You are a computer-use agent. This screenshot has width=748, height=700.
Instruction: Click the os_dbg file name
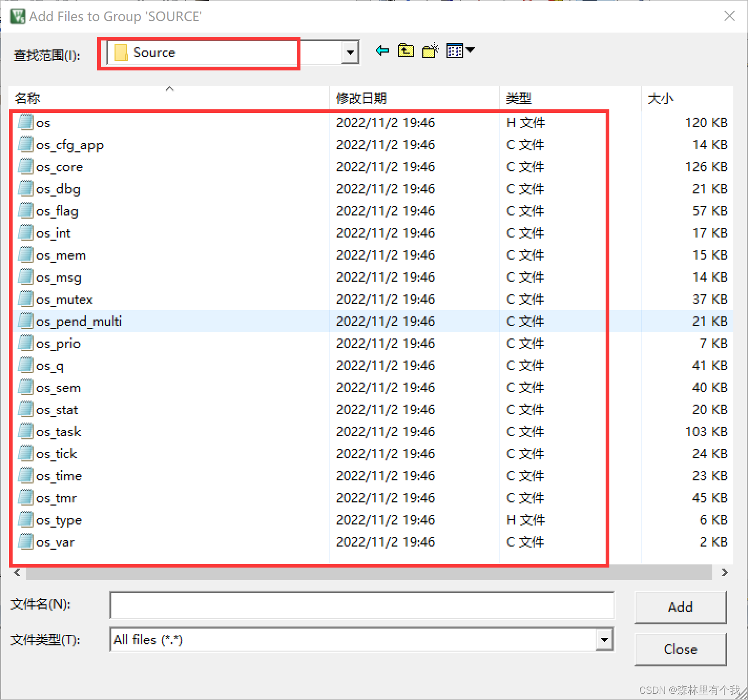(58, 189)
